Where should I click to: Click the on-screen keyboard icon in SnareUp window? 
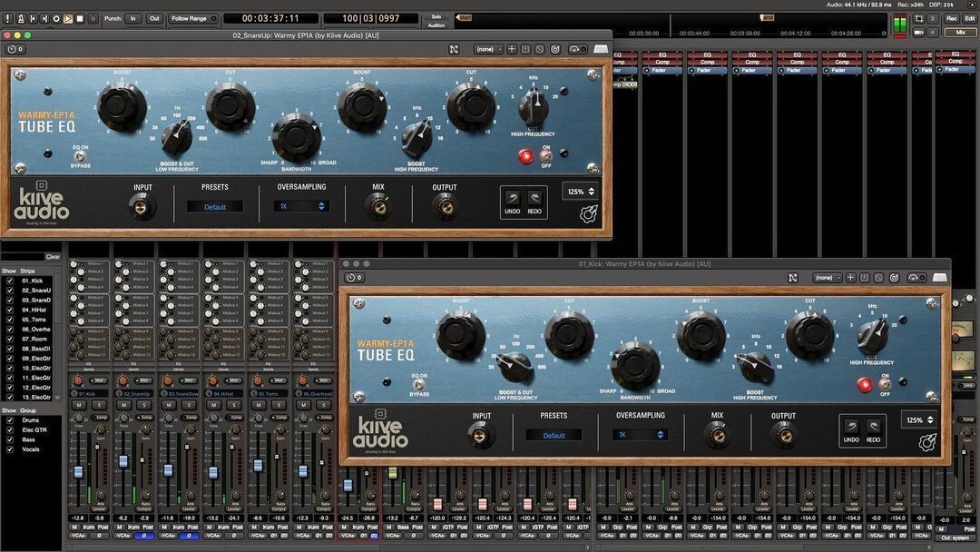pos(601,49)
